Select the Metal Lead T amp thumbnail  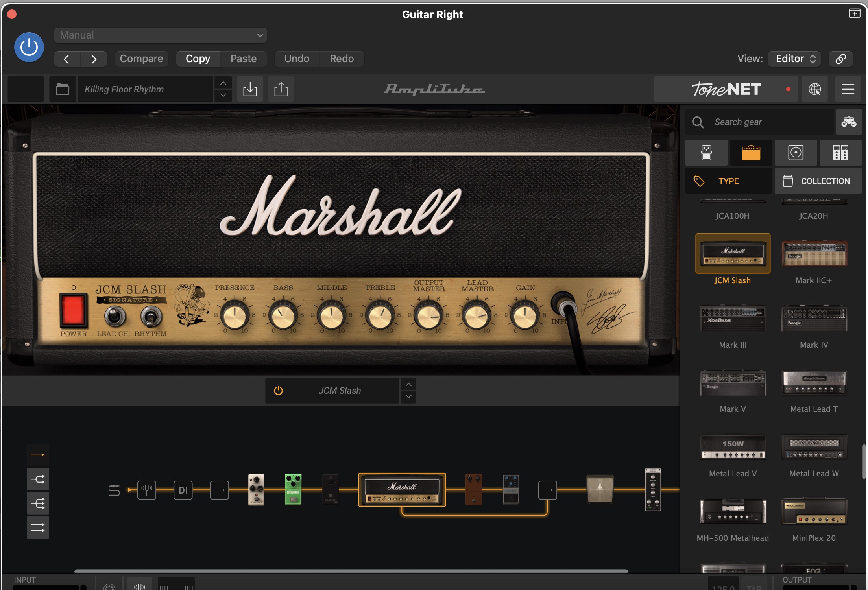coord(814,382)
